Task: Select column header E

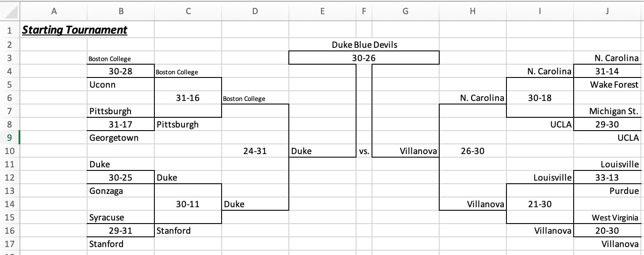Action: (x=322, y=11)
